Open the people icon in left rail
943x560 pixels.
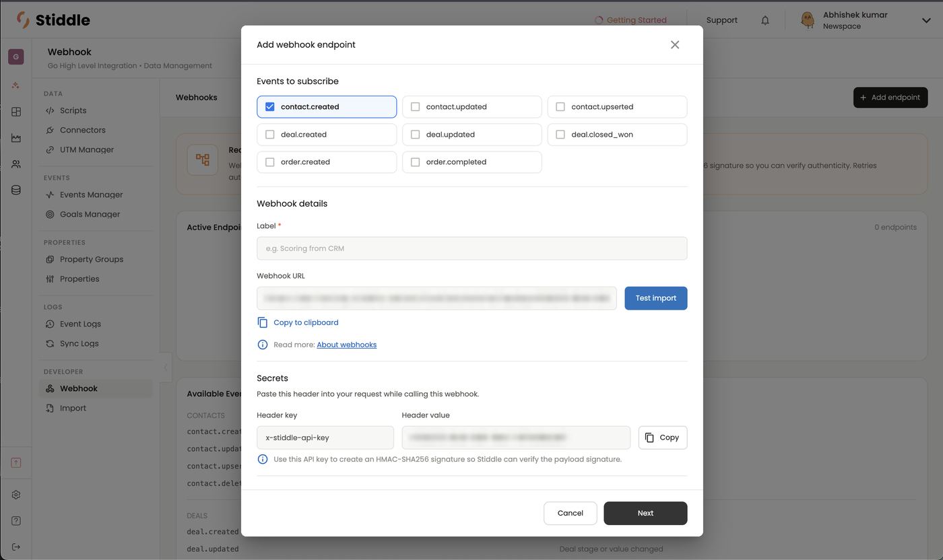click(16, 164)
